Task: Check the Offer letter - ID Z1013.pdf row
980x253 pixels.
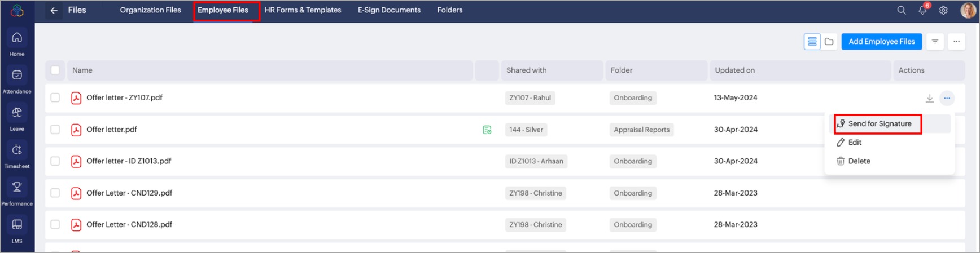Action: pyautogui.click(x=55, y=161)
